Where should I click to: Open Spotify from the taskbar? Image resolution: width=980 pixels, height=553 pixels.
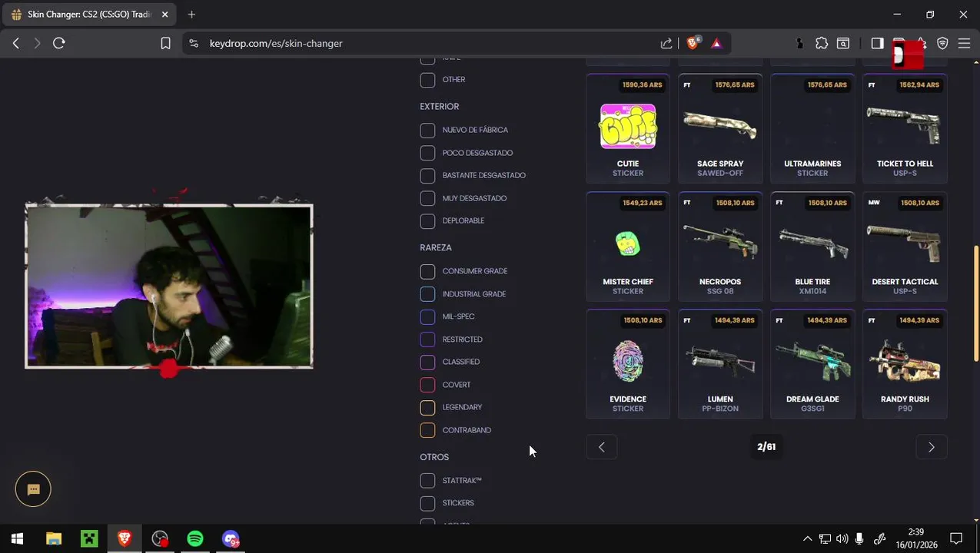point(195,539)
